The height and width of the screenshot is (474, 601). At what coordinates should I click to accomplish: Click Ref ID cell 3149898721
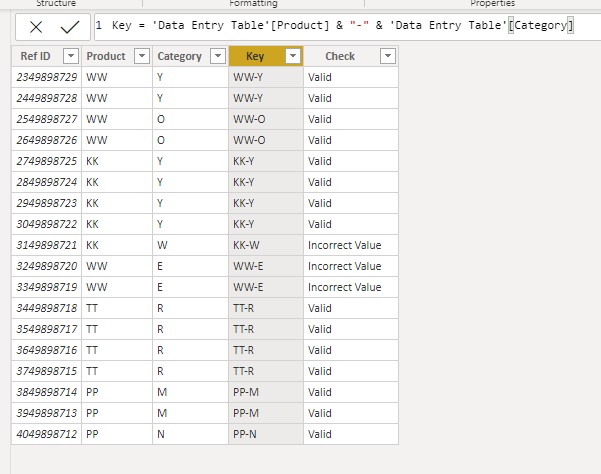(46, 245)
